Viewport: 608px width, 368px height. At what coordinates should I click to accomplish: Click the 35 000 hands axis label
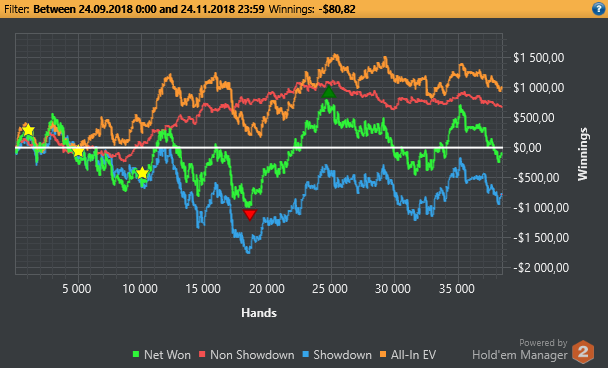456,289
